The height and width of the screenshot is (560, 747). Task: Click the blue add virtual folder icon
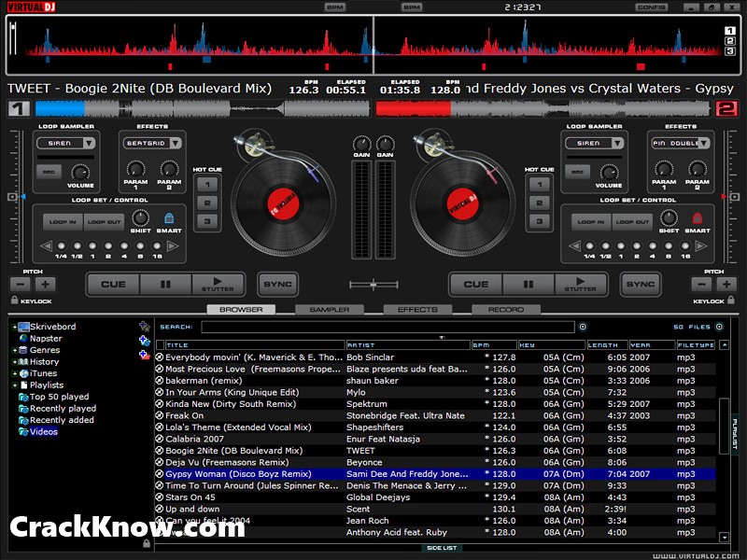tap(145, 341)
